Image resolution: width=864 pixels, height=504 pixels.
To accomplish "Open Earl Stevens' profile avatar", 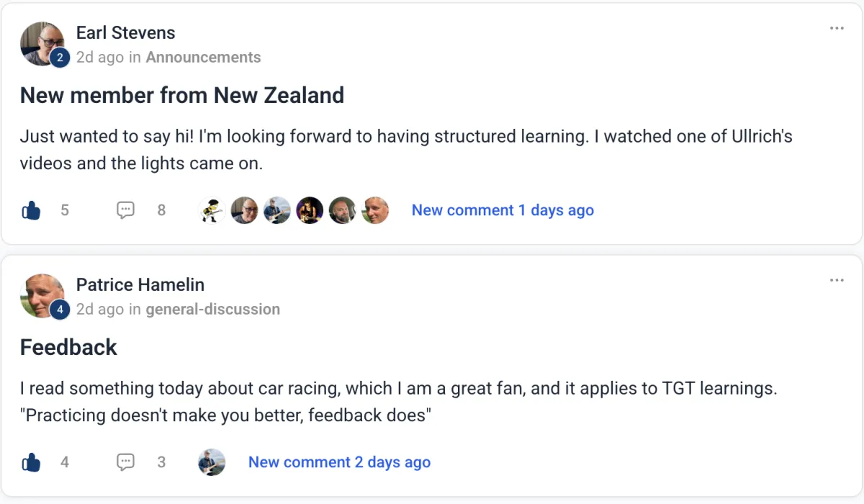I will coord(42,44).
